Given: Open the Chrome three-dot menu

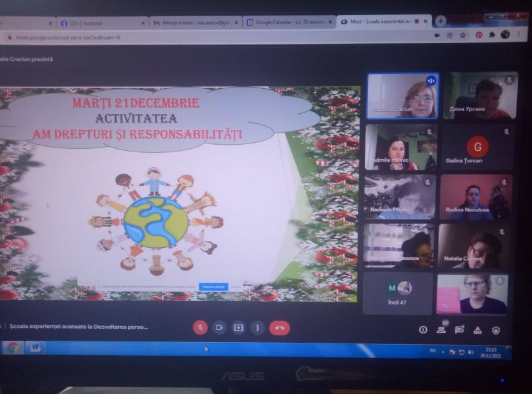Looking at the screenshot, I should coord(520,35).
